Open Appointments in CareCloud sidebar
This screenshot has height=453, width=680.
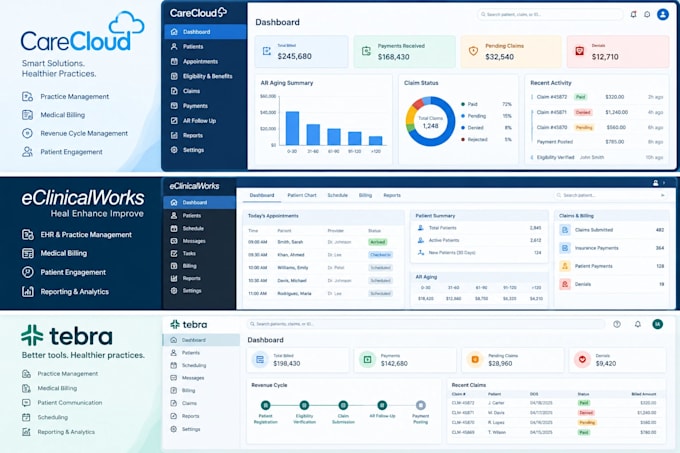click(204, 61)
